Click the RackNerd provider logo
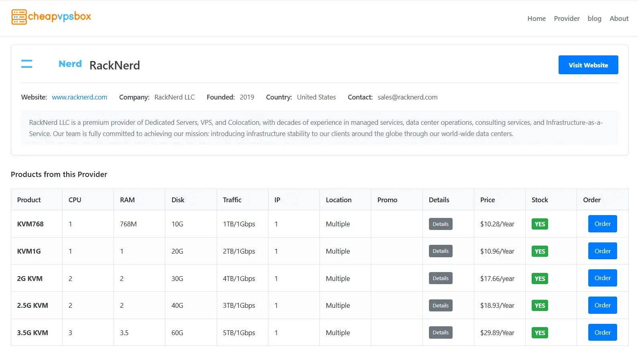638x364 pixels. tap(51, 64)
